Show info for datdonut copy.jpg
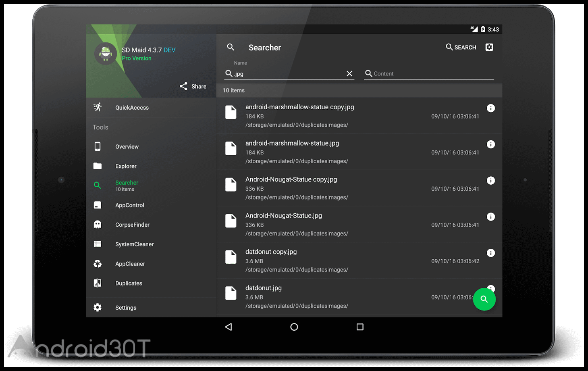 click(x=491, y=253)
